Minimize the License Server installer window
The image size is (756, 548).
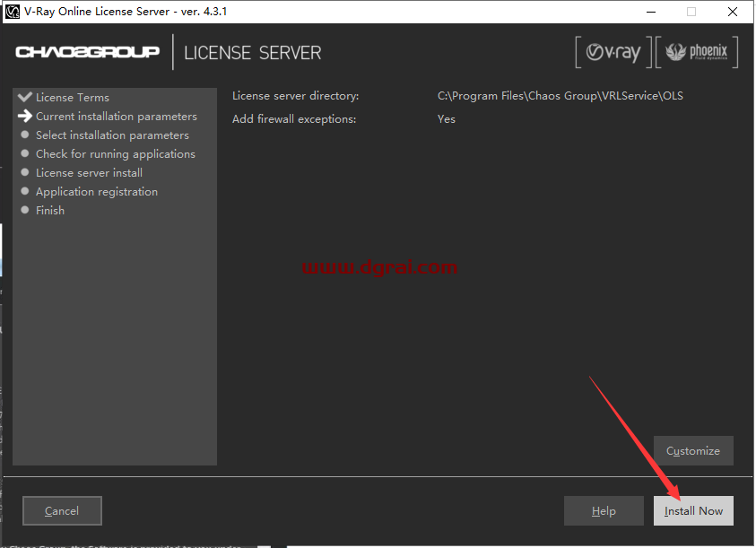(649, 12)
